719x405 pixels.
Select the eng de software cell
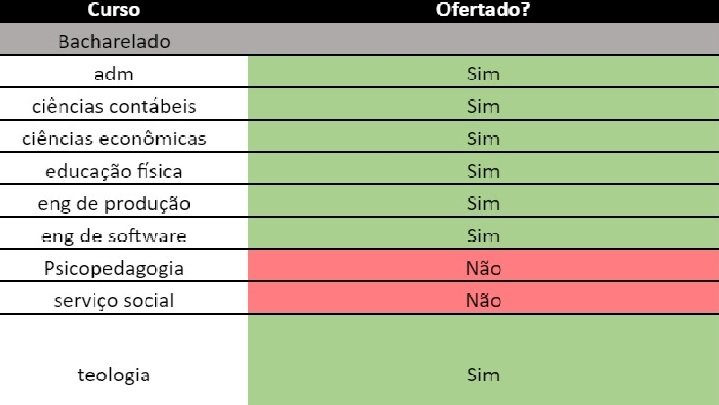coord(124,234)
